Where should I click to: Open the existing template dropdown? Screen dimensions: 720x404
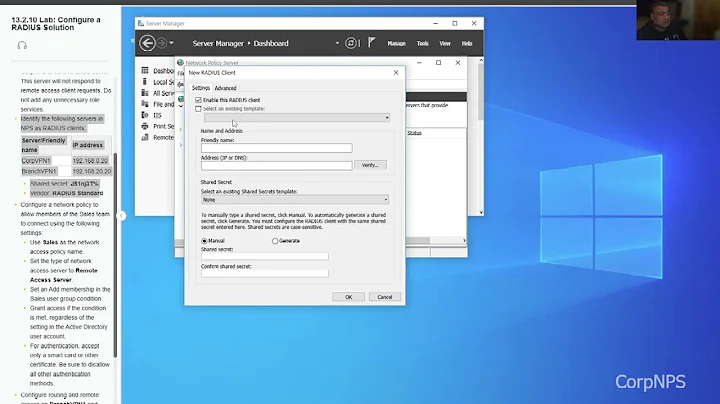tap(297, 118)
